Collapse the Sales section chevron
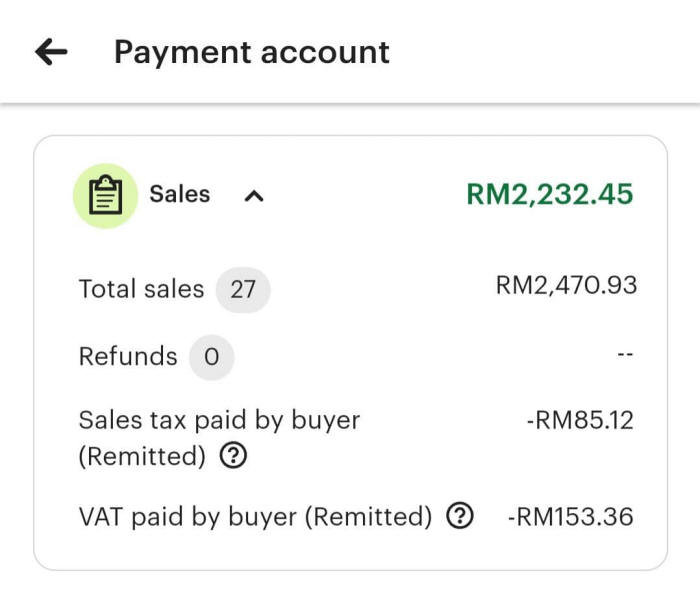 tap(254, 196)
